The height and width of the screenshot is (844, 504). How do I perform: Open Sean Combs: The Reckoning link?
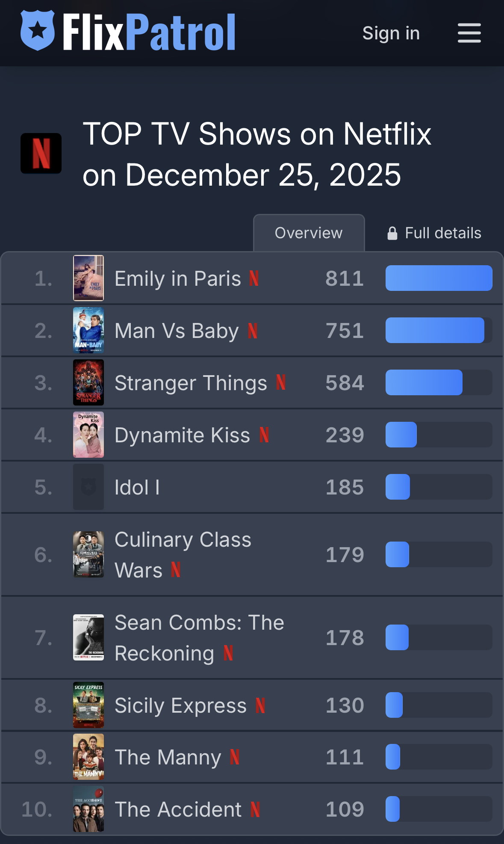[199, 637]
